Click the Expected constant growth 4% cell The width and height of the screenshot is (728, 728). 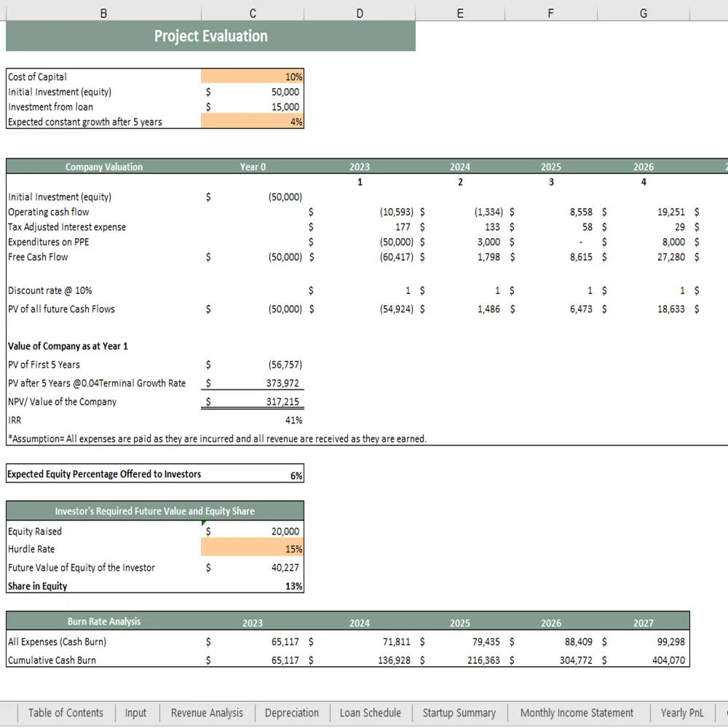point(252,122)
